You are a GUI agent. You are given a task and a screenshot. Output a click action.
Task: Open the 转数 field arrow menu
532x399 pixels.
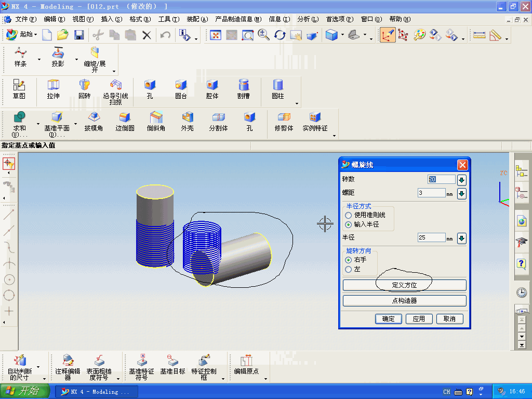pos(461,180)
